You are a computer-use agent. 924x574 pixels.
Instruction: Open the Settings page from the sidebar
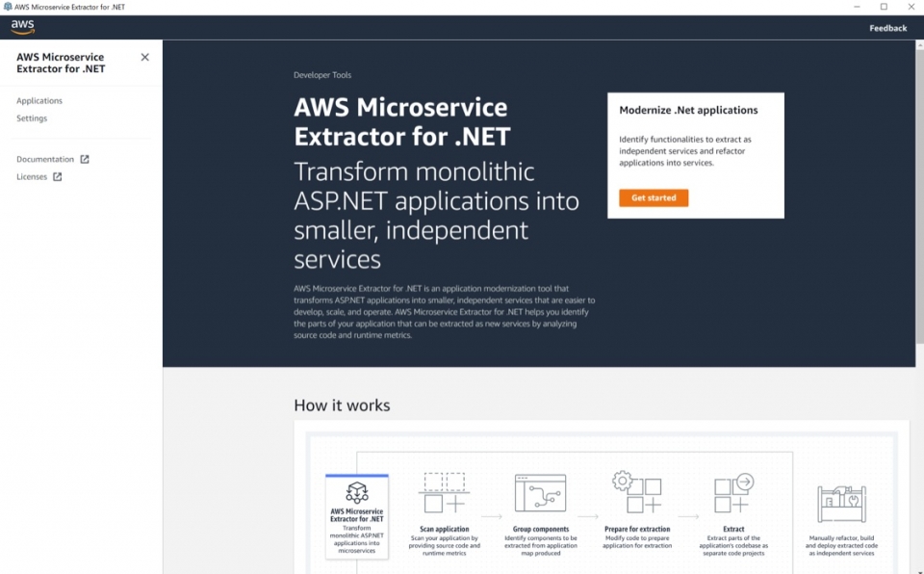click(x=32, y=117)
